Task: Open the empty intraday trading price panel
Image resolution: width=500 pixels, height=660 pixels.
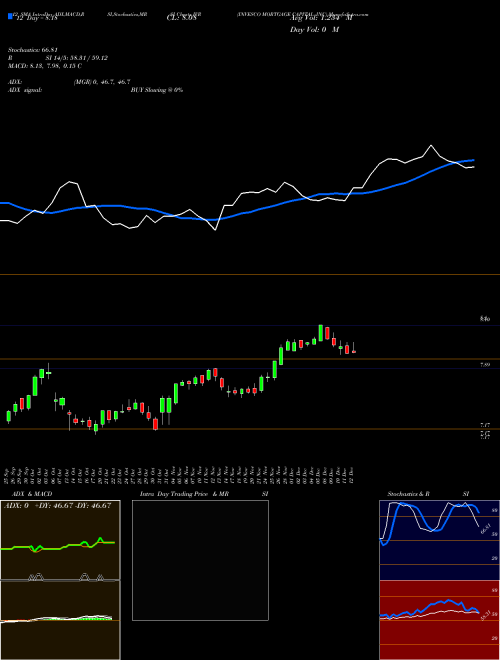Action: tap(200, 560)
